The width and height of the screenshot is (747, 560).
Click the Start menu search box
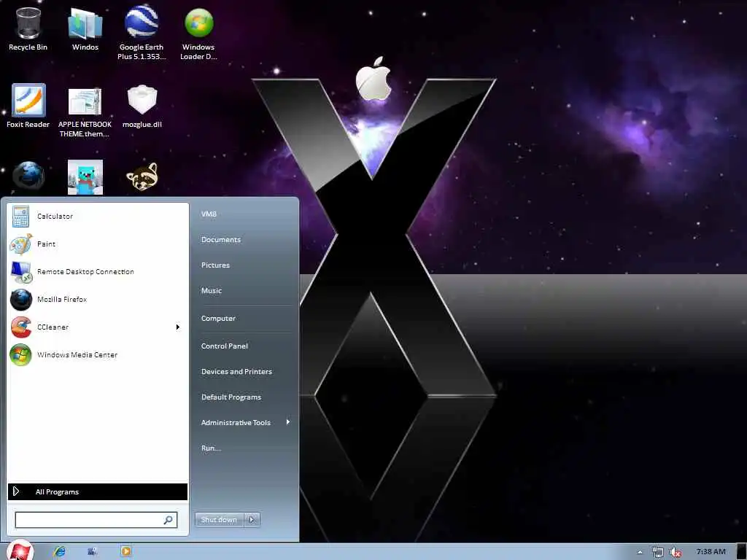(96, 520)
